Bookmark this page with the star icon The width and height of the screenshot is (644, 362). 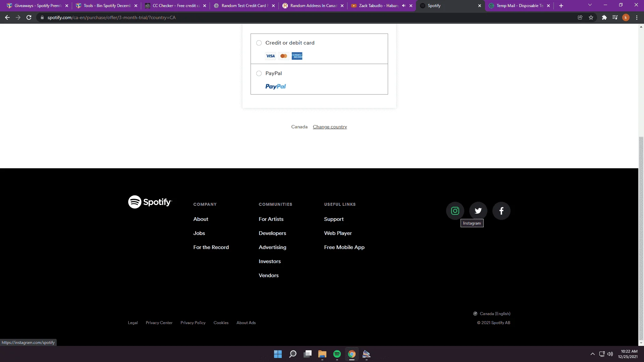click(x=591, y=17)
